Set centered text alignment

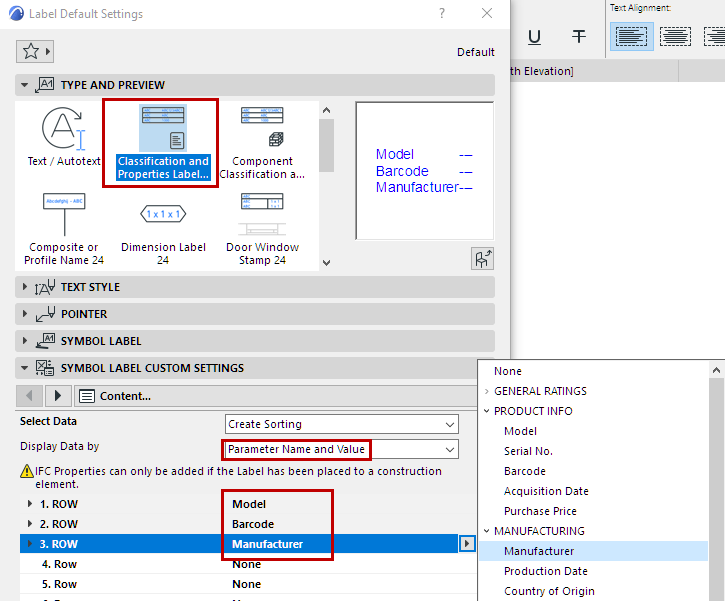[675, 37]
